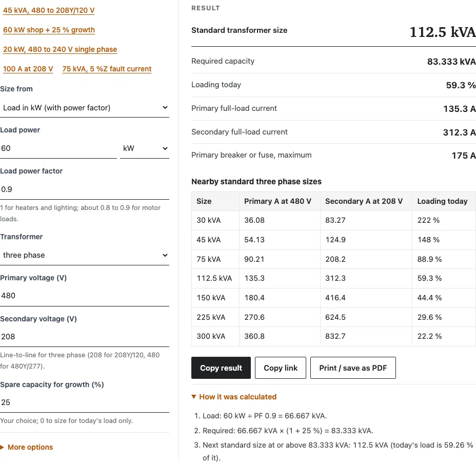Click the Copy link button
The height and width of the screenshot is (462, 476).
tap(281, 368)
